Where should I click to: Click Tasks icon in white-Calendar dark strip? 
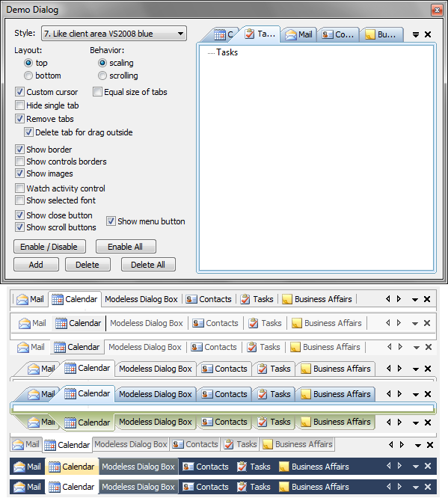242,487
